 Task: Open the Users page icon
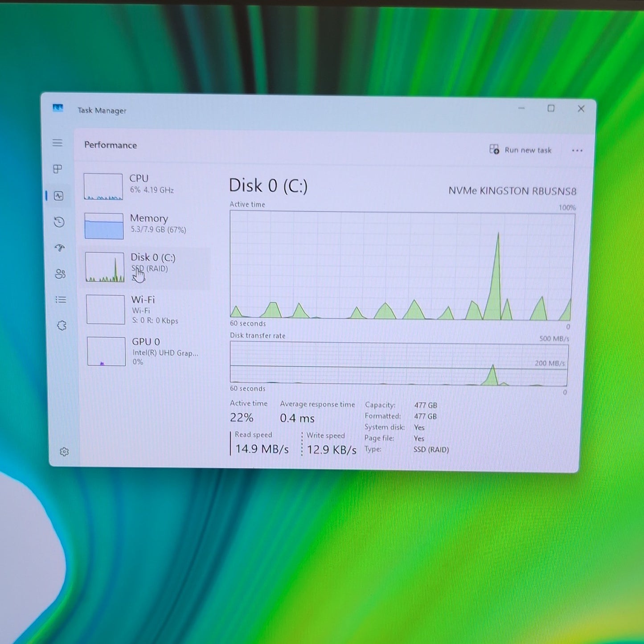[x=60, y=274]
